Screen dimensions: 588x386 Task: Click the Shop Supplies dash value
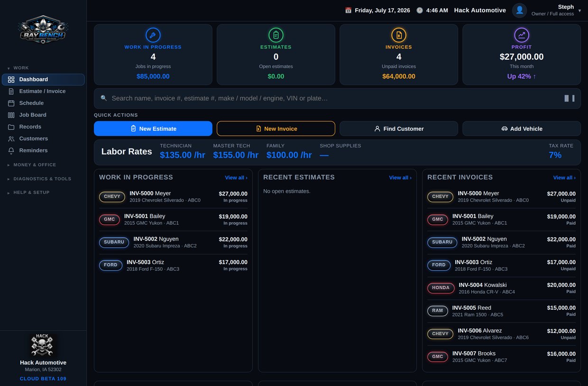point(324,155)
